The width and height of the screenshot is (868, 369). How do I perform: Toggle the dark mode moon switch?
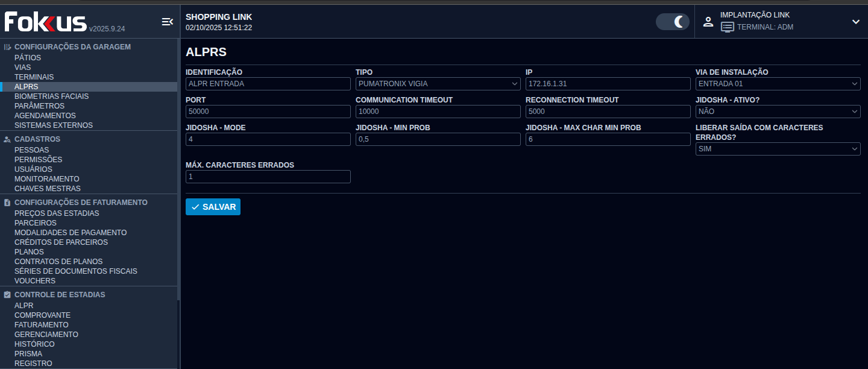(x=672, y=22)
